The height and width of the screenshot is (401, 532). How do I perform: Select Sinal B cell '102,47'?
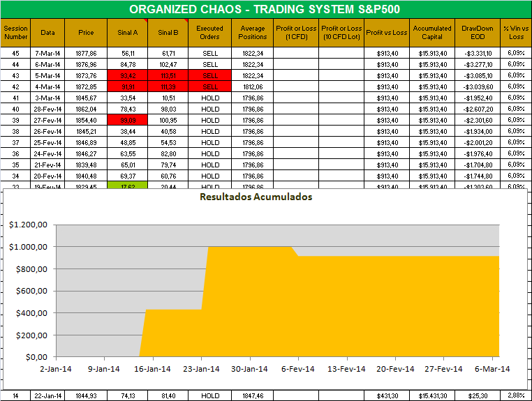pyautogui.click(x=168, y=64)
